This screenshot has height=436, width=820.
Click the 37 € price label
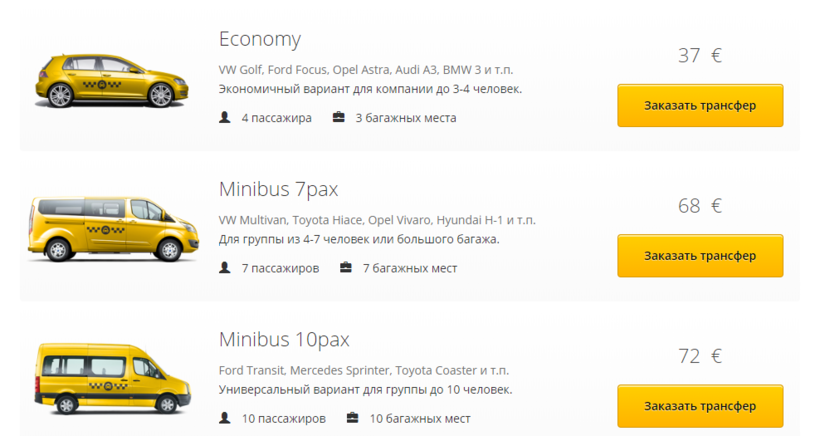tap(699, 56)
